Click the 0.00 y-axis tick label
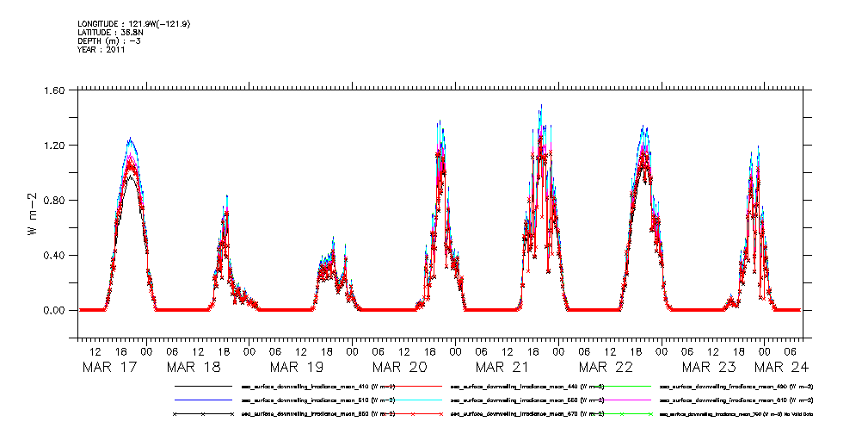This screenshot has height=434, width=868. (55, 310)
